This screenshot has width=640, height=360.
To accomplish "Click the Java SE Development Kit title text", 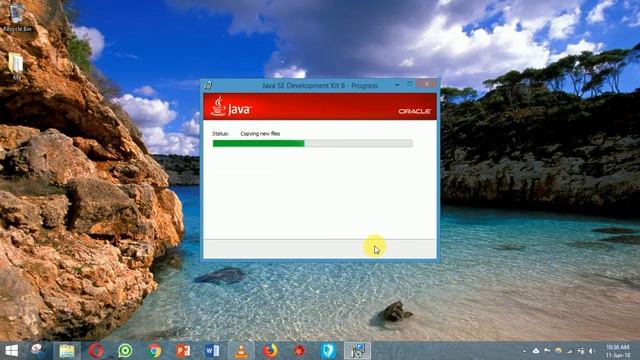I will coord(320,85).
